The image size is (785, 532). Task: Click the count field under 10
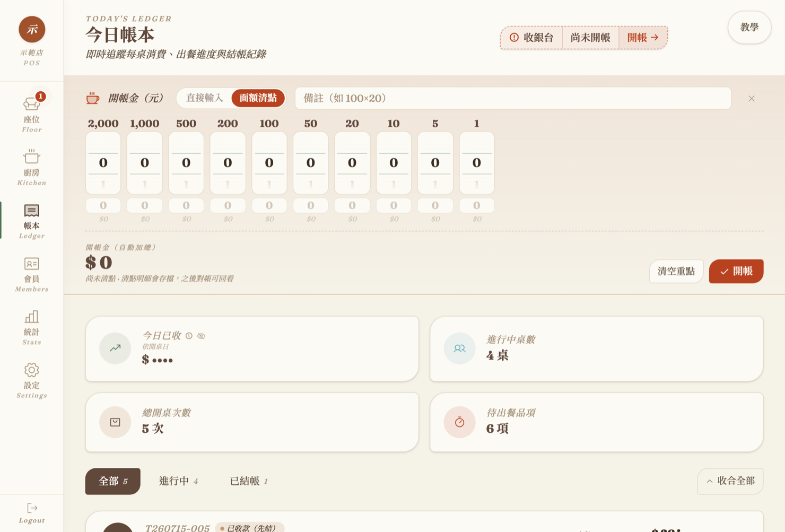(394, 205)
